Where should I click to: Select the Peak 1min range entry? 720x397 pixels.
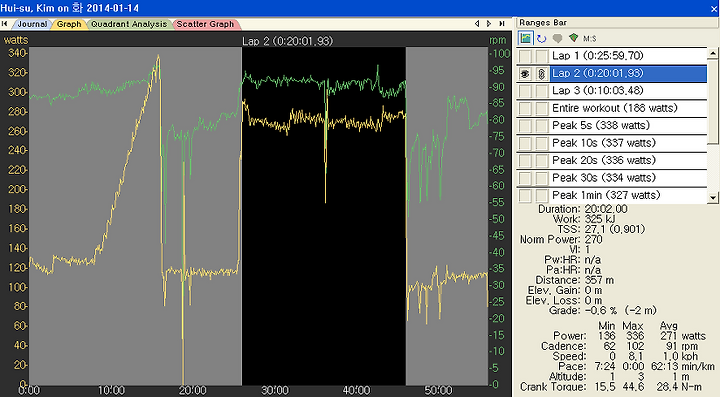pos(606,195)
